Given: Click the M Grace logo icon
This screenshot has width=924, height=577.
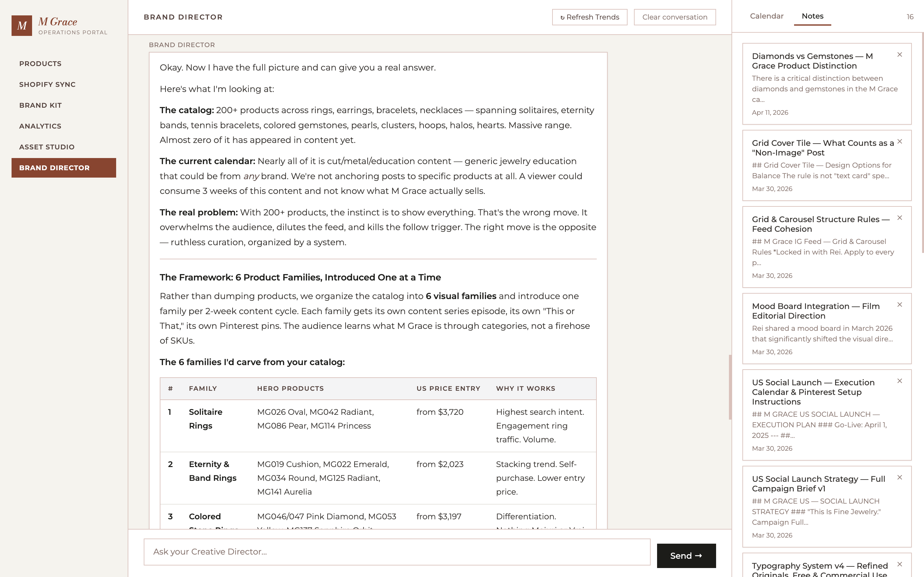Looking at the screenshot, I should (x=22, y=26).
